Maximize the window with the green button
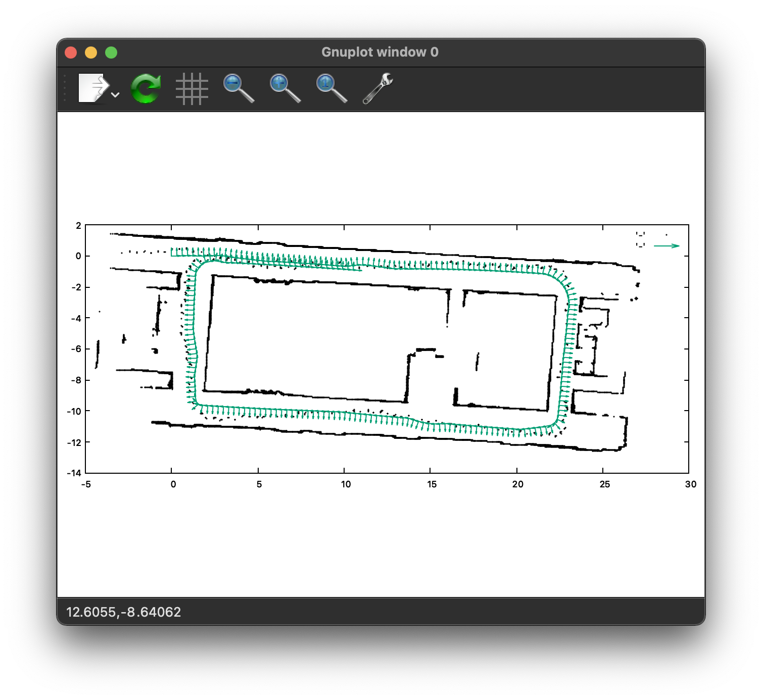The width and height of the screenshot is (762, 700). point(111,53)
